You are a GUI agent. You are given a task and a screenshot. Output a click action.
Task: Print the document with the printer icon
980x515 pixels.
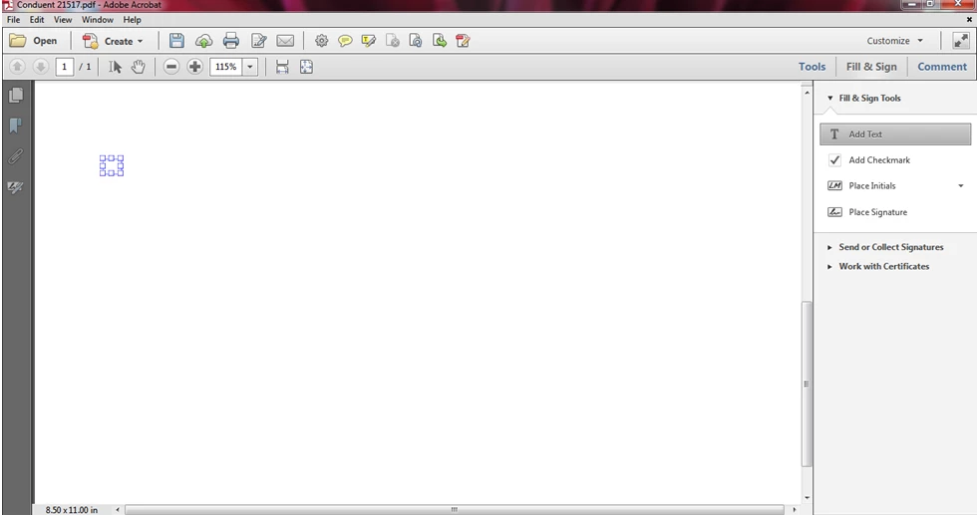tap(231, 41)
